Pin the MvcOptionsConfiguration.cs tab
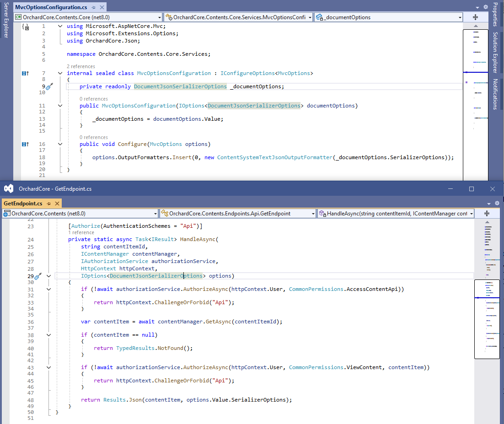The image size is (504, 424). pos(94,7)
